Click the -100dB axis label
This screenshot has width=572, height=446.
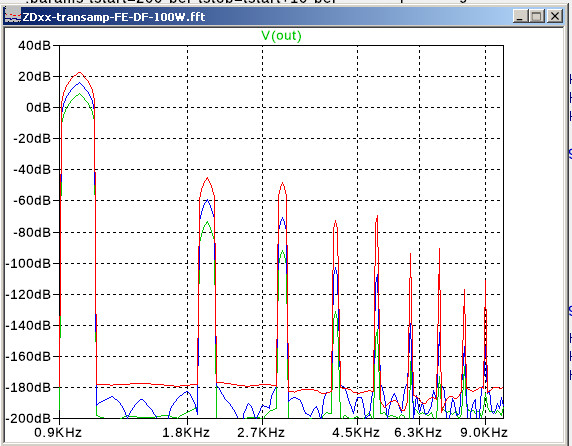tap(28, 263)
